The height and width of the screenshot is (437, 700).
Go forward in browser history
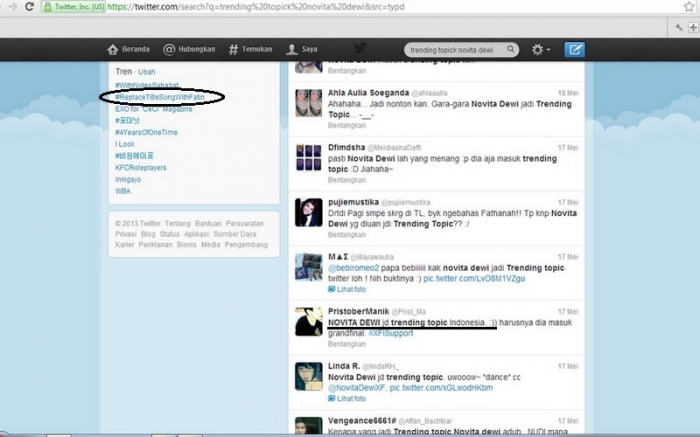click(13, 7)
